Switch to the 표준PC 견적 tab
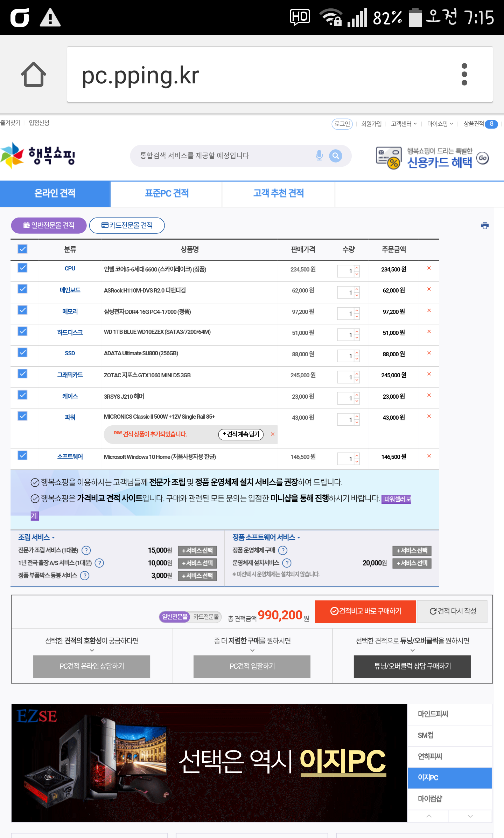This screenshot has width=504, height=838. [x=167, y=193]
